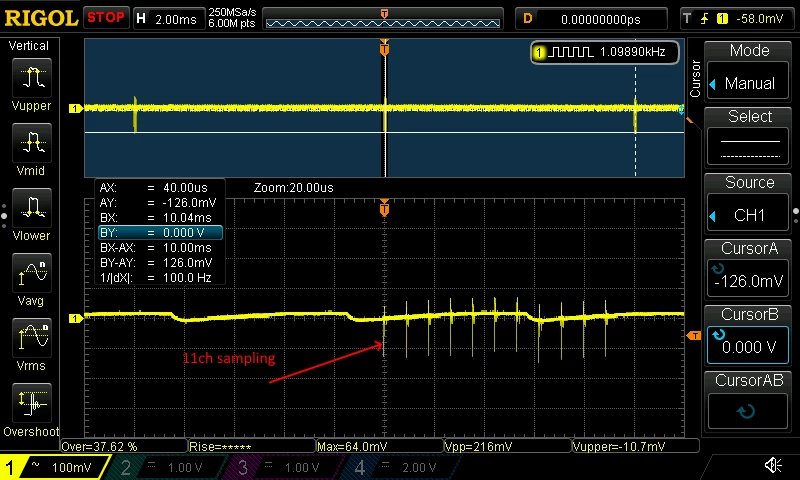Screen dimensions: 800x480
Task: Select the Vupper measurement icon
Action: tap(32, 78)
